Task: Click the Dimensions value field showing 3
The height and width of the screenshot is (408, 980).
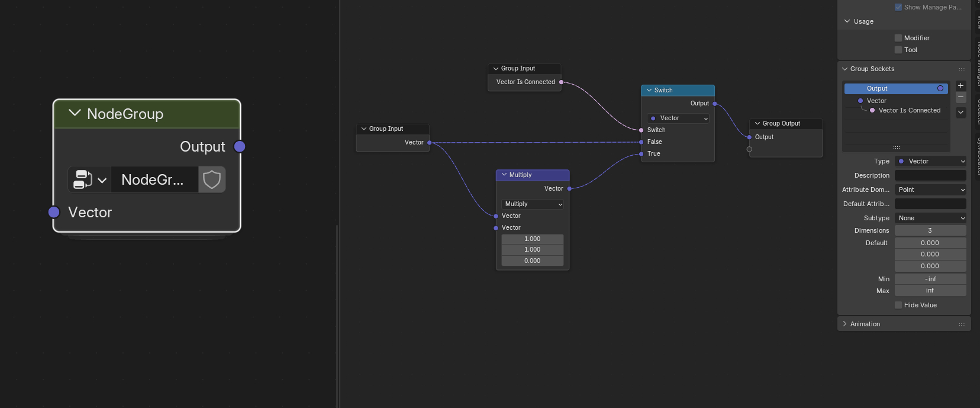Action: tap(930, 230)
